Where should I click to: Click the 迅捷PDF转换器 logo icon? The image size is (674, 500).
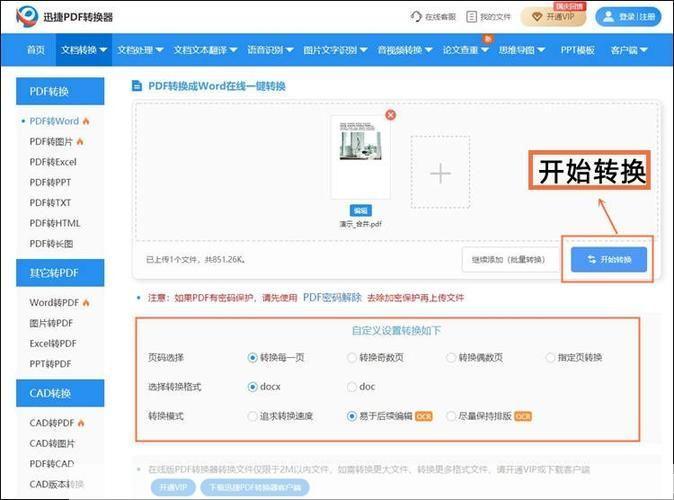pos(27,16)
